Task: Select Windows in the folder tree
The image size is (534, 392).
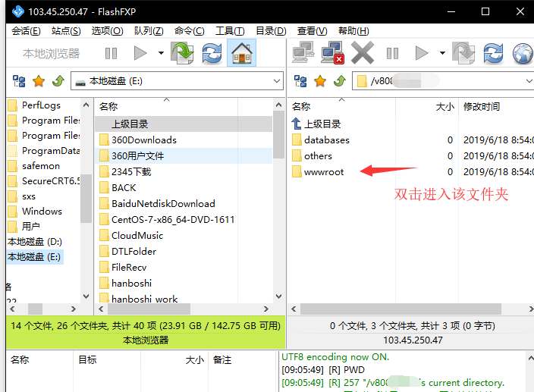Action: [42, 212]
